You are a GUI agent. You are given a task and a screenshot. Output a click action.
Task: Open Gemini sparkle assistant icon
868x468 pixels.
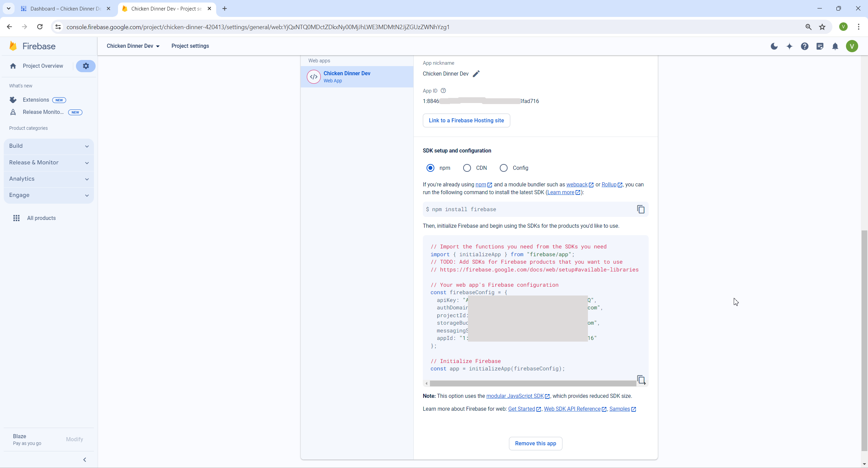(x=789, y=46)
